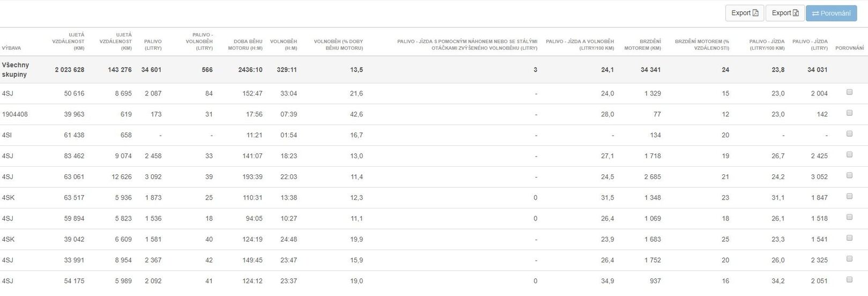Viewport: 868px width, 296px height.
Task: Click the total value 143 276
Action: click(x=120, y=70)
